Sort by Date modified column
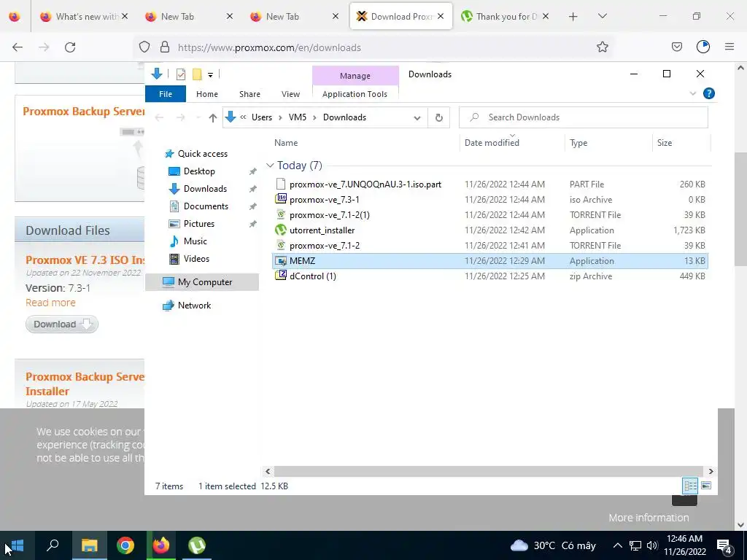Viewport: 747px width, 560px height. pos(513,143)
